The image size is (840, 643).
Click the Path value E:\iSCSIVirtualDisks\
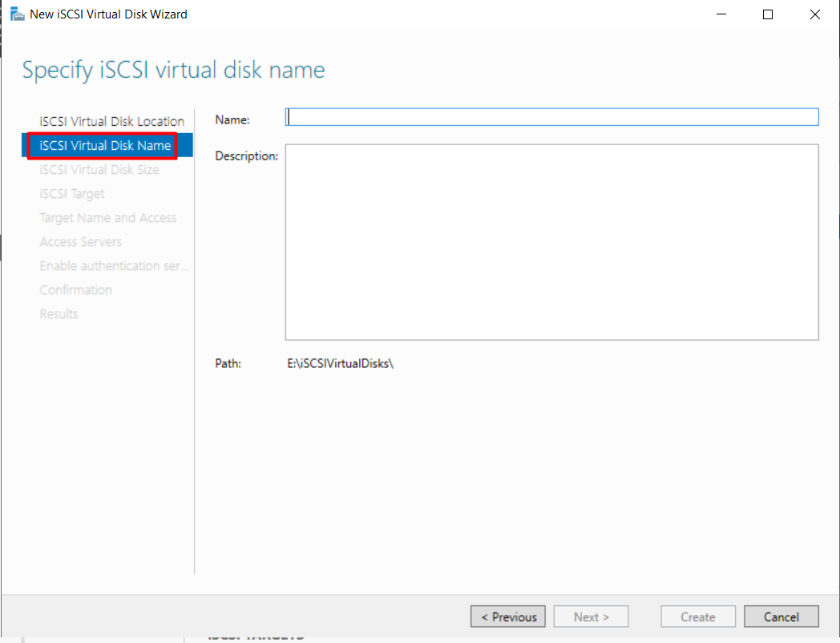coord(340,363)
